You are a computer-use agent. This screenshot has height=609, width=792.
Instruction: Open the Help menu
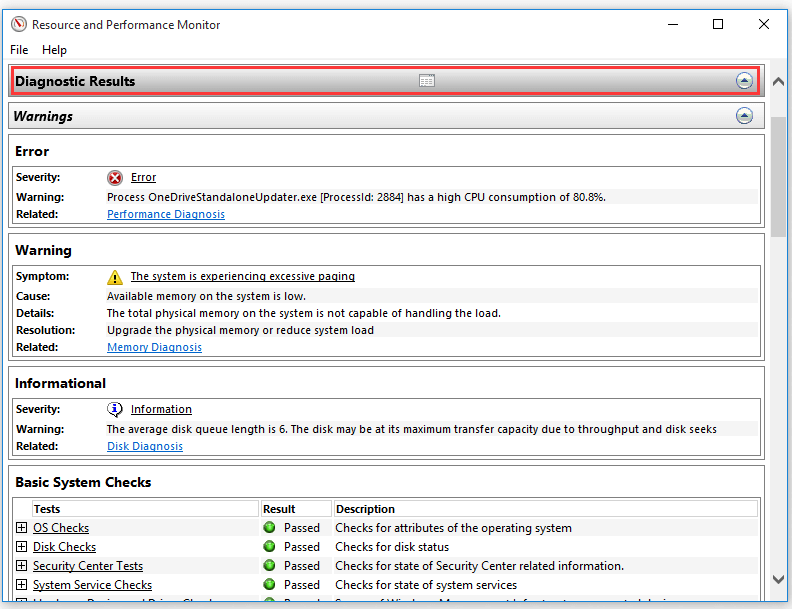click(x=54, y=50)
